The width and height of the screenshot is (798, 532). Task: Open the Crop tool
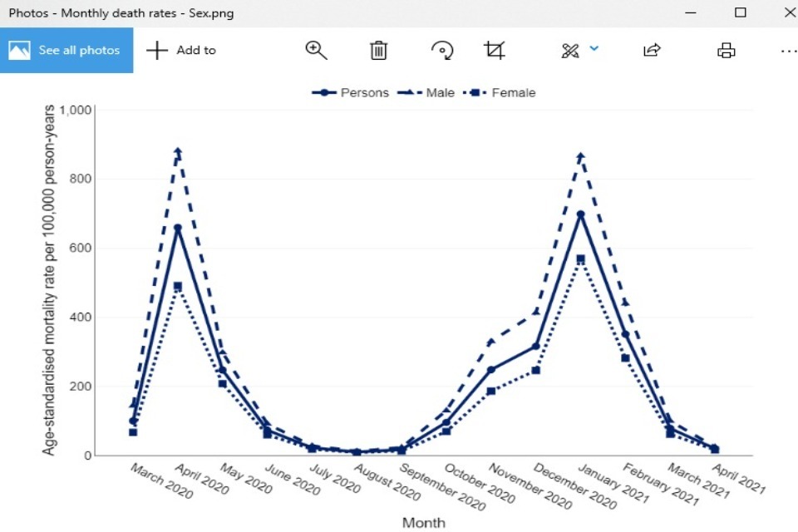coord(495,50)
